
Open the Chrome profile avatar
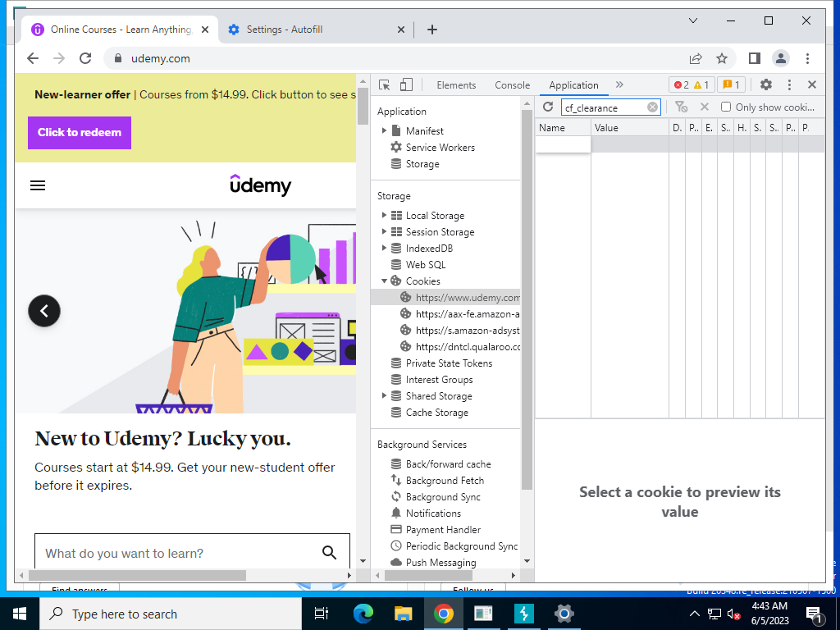781,58
